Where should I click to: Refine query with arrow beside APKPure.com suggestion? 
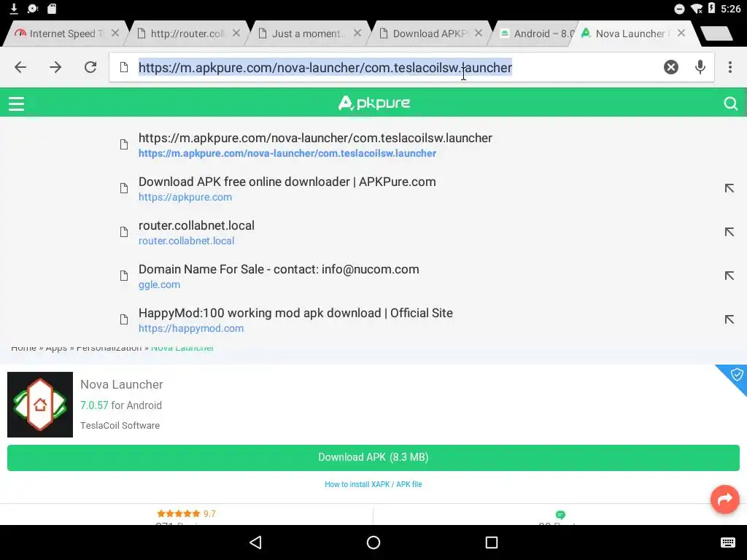(x=729, y=188)
